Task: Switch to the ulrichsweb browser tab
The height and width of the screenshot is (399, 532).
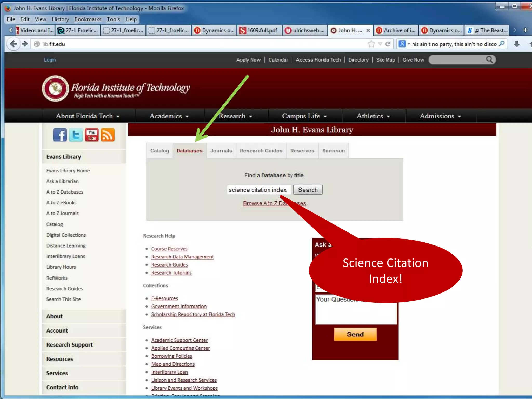Action: (x=305, y=30)
